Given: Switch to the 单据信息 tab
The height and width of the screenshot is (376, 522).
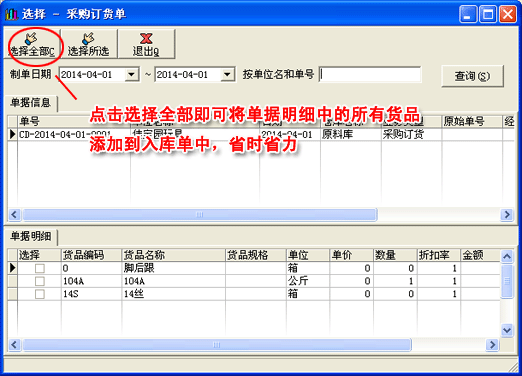Looking at the screenshot, I should click(31, 103).
